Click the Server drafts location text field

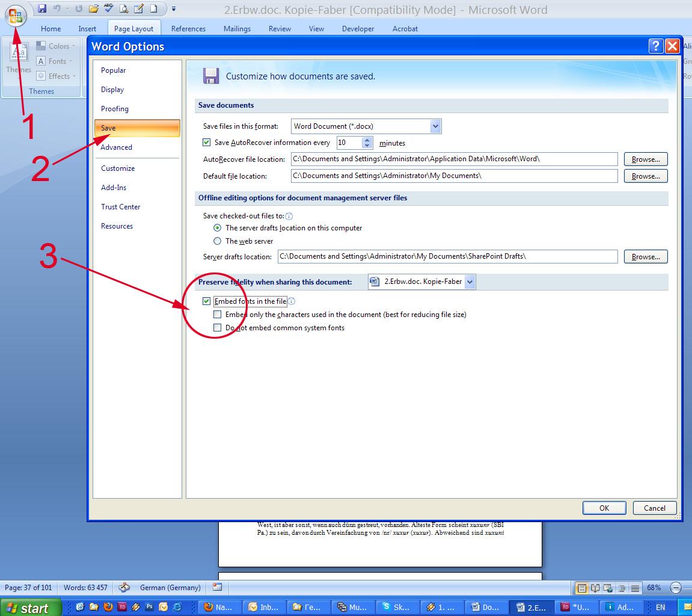(447, 256)
